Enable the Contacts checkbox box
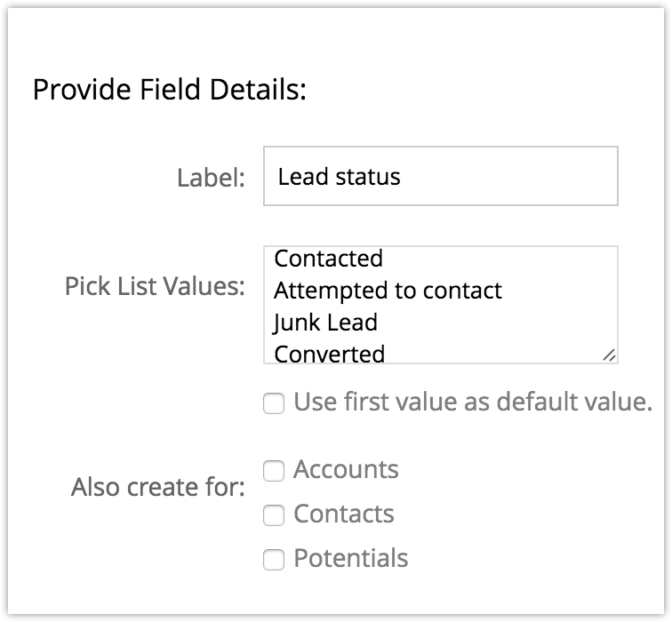The width and height of the screenshot is (672, 622). pos(275,515)
